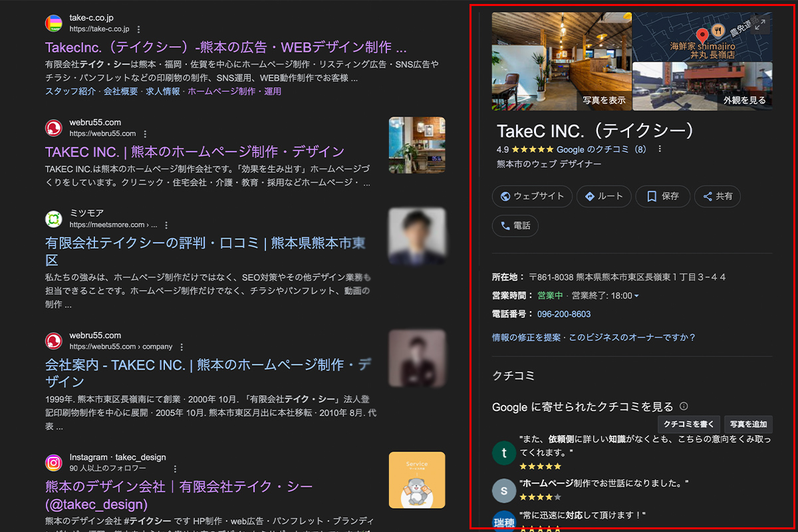Save the business with 保存 button

pyautogui.click(x=662, y=196)
